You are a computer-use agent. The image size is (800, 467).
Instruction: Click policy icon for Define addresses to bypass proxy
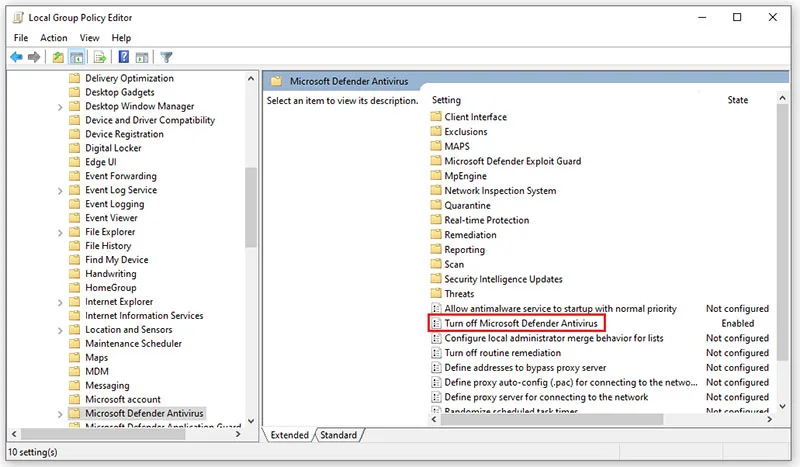pos(436,367)
